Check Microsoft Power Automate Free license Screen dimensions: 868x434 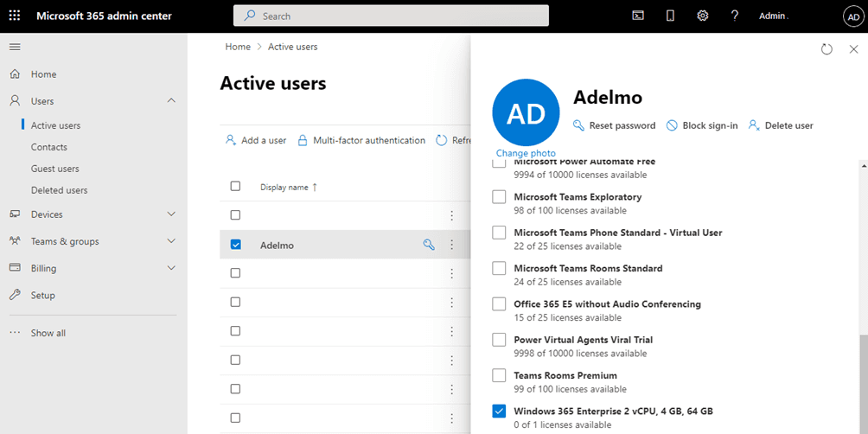(x=499, y=163)
